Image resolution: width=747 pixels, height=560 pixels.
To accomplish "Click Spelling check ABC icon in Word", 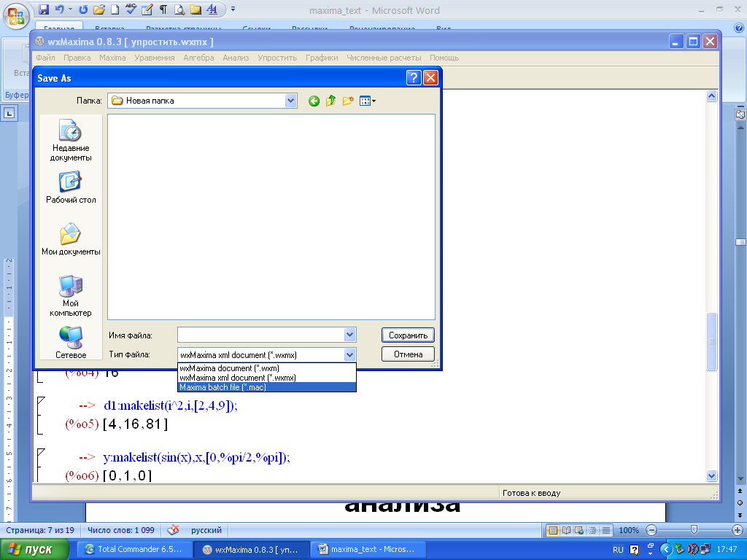I will click(x=131, y=9).
